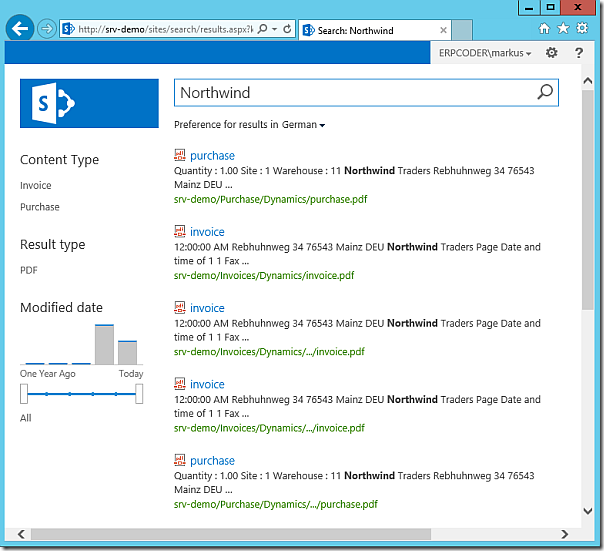Click the tallest bar in Modified date chart
The image size is (604, 551).
tap(104, 344)
